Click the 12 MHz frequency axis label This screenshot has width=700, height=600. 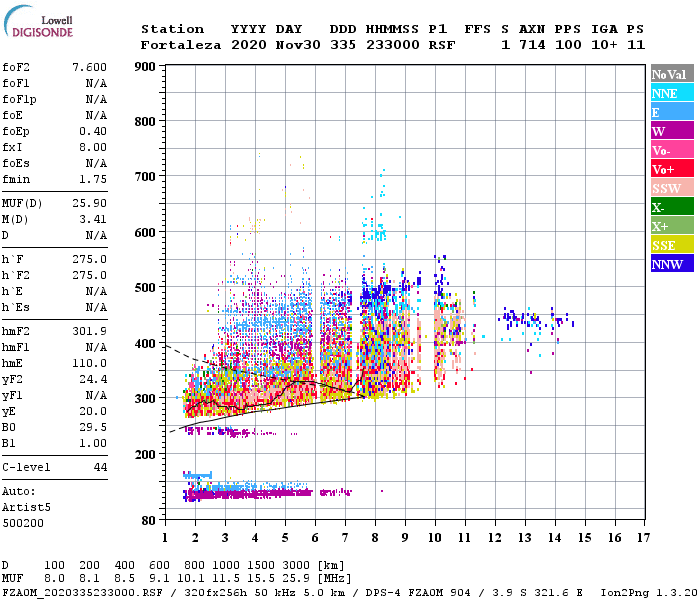(x=495, y=538)
